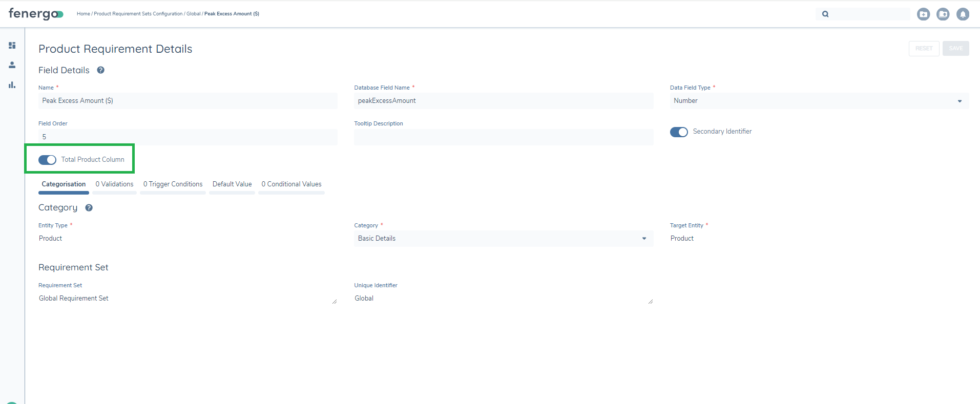
Task: Expand the Data Field Type dropdown
Action: [x=819, y=101]
